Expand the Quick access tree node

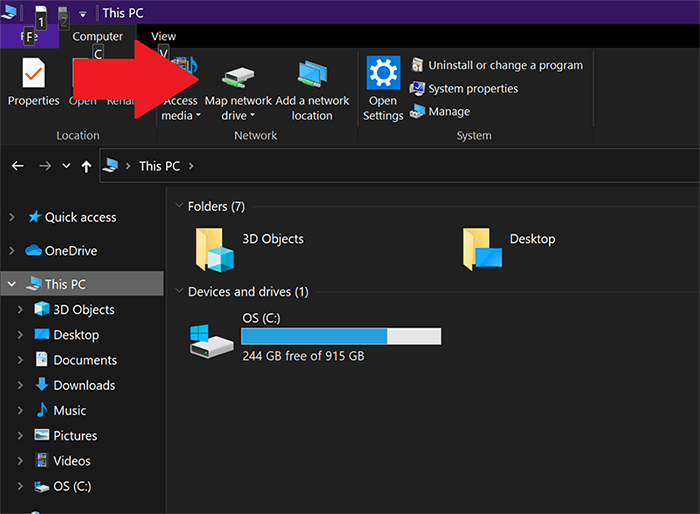pyautogui.click(x=12, y=217)
